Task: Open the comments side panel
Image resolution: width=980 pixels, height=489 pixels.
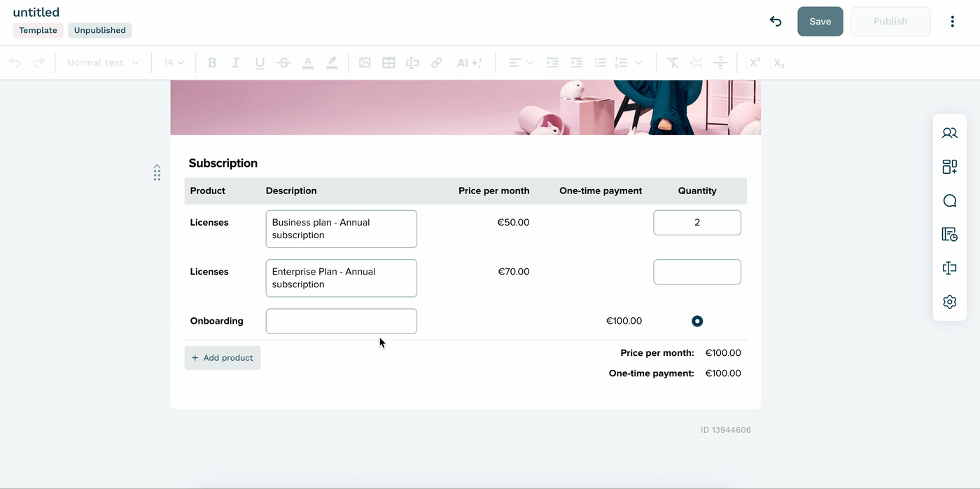Action: (x=949, y=201)
